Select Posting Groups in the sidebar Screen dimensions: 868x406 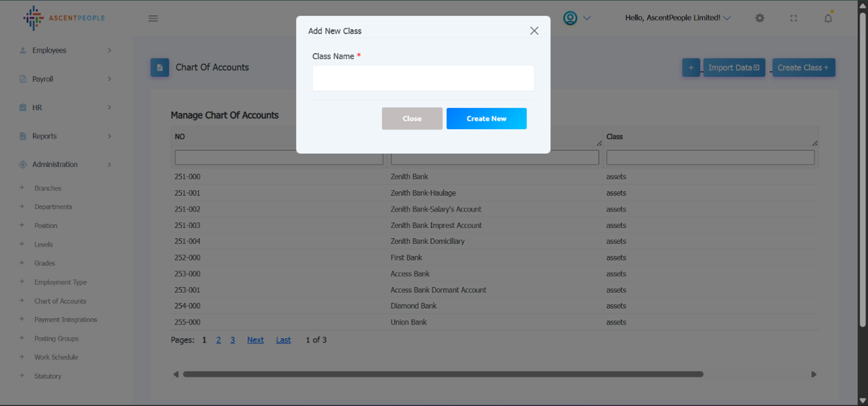56,338
